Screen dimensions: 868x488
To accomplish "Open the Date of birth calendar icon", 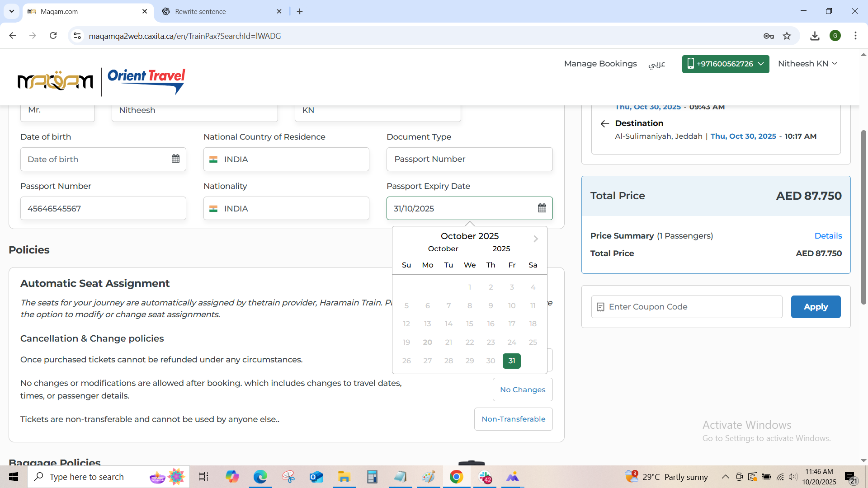I will pyautogui.click(x=175, y=159).
